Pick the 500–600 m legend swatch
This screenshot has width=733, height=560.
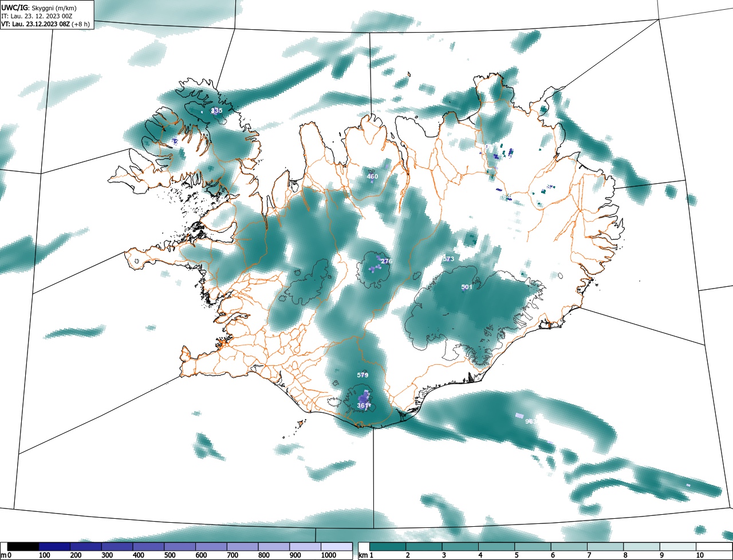click(x=180, y=547)
